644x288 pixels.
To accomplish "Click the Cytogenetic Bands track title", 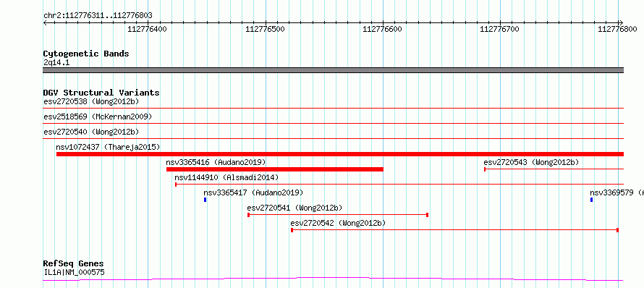I will click(x=86, y=54).
